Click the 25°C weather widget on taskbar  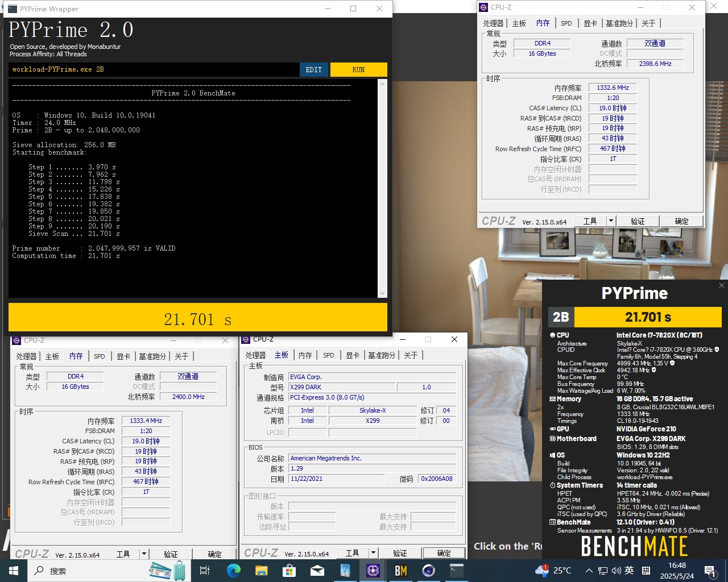click(x=554, y=571)
